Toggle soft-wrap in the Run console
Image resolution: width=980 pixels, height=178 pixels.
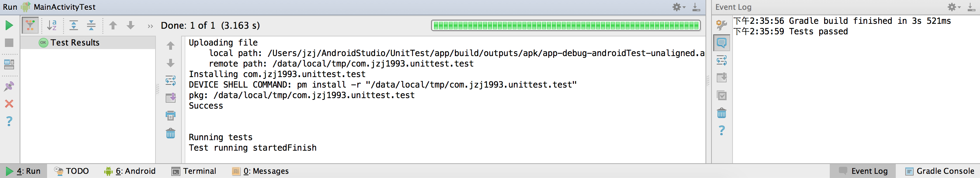(171, 81)
